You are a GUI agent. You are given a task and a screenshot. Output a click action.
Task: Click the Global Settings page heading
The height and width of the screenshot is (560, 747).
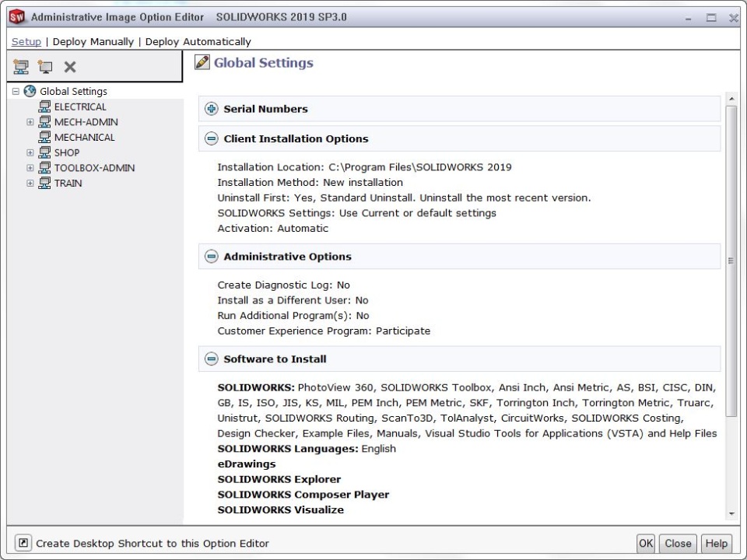tap(264, 62)
